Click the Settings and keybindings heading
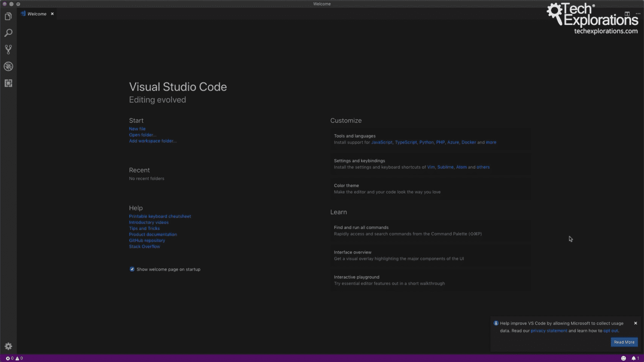 click(359, 161)
